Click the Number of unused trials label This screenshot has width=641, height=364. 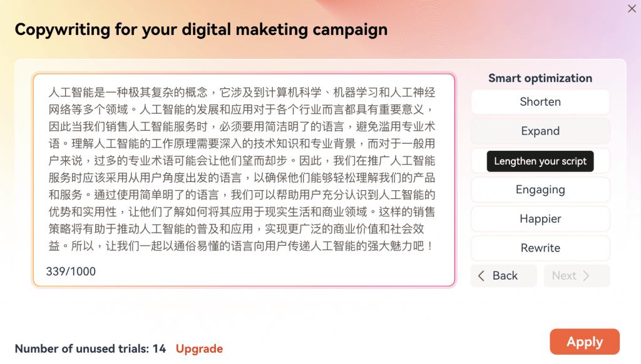90,349
